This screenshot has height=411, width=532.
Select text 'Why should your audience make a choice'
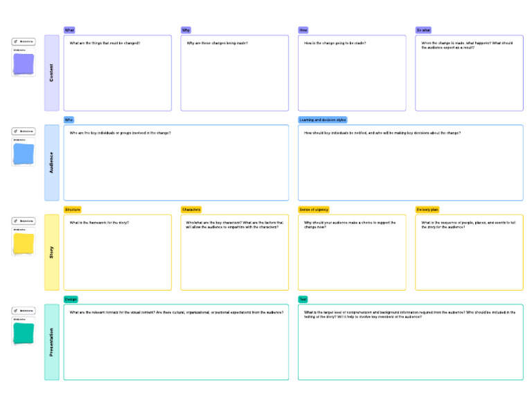point(338,223)
